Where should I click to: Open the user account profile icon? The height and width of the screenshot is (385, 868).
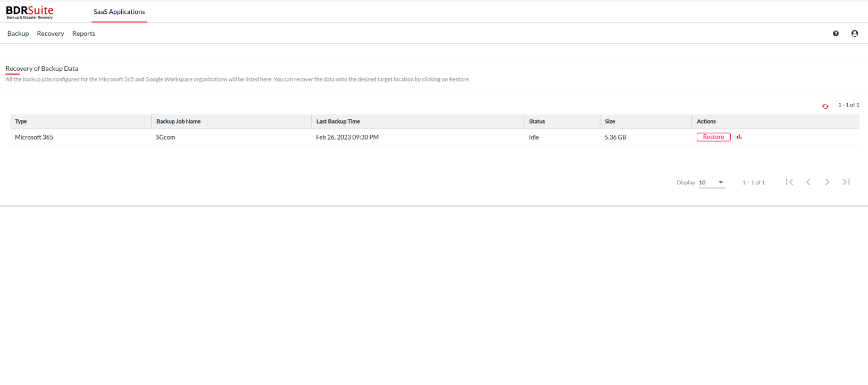(x=855, y=34)
